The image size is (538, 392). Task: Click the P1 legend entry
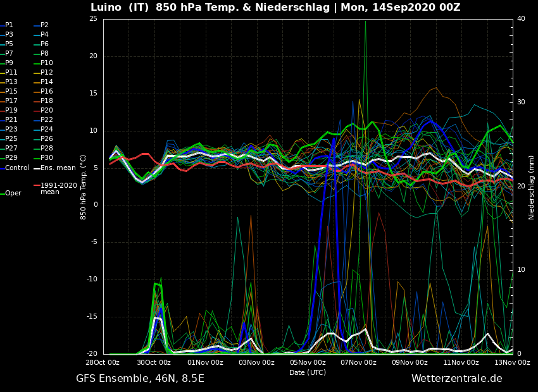point(9,25)
